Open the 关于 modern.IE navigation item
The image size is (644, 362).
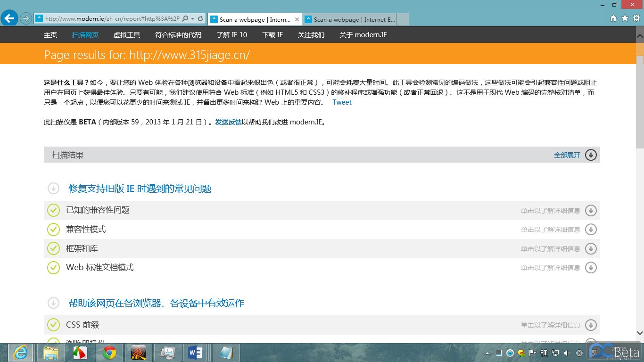363,35
